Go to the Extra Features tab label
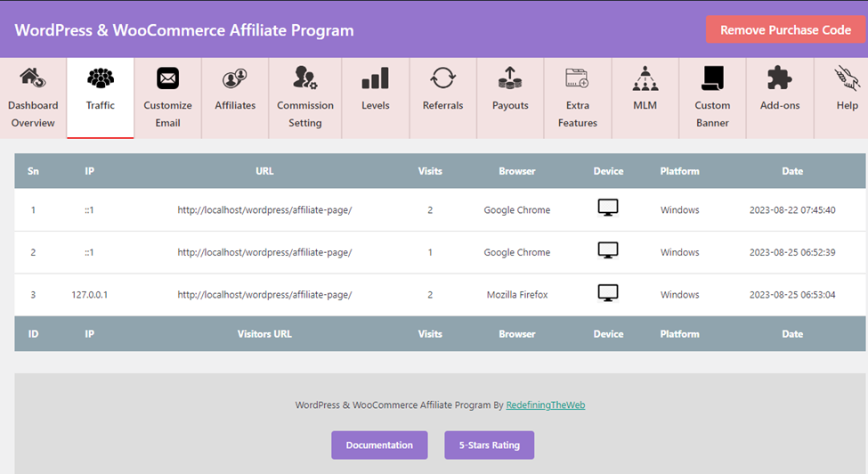The width and height of the screenshot is (868, 474). (x=578, y=114)
